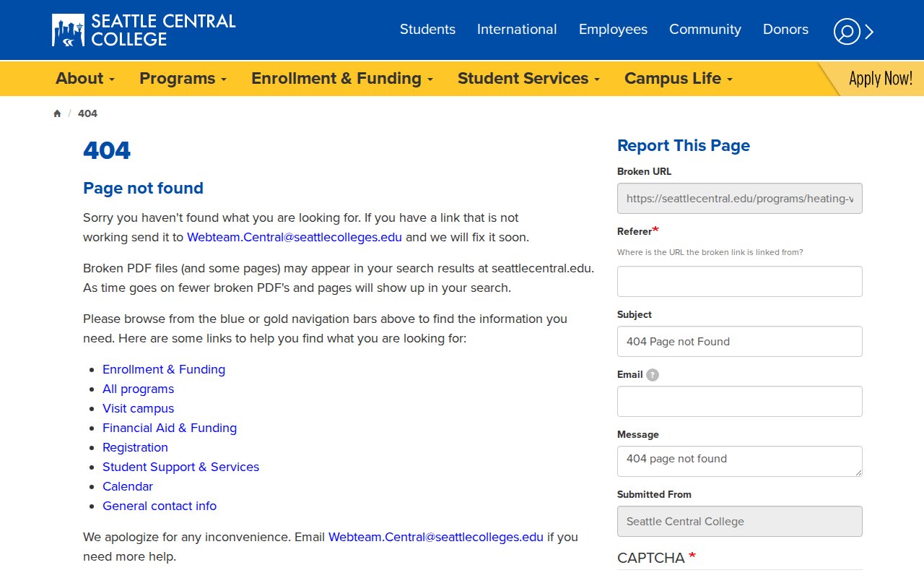
Task: Click the question mark help icon beside Email
Action: click(653, 374)
